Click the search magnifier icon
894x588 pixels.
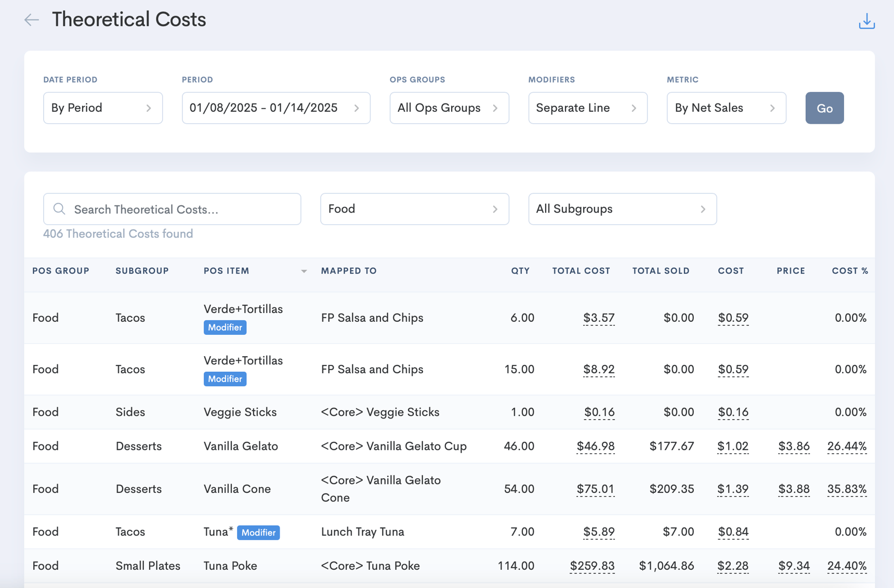[59, 209]
